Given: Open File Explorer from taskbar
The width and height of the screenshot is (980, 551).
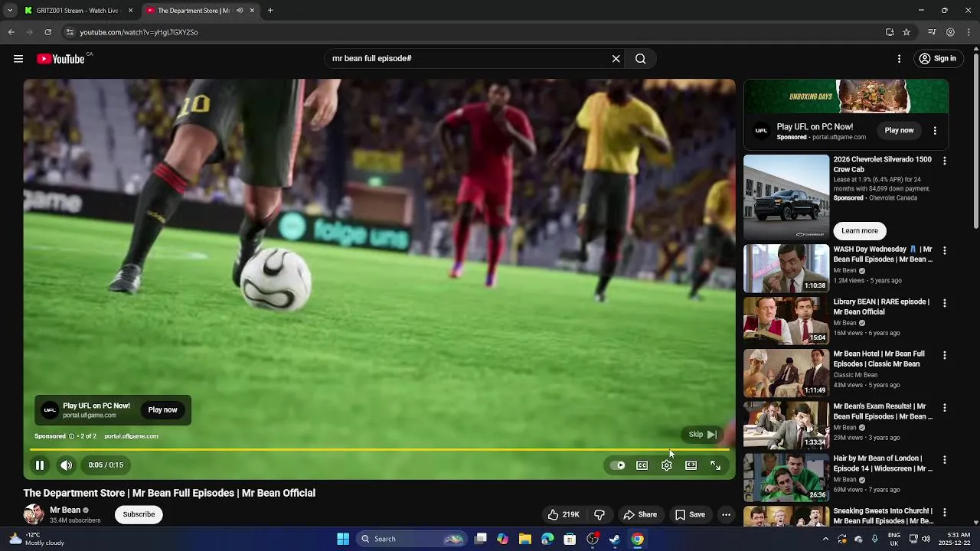Looking at the screenshot, I should 525,539.
